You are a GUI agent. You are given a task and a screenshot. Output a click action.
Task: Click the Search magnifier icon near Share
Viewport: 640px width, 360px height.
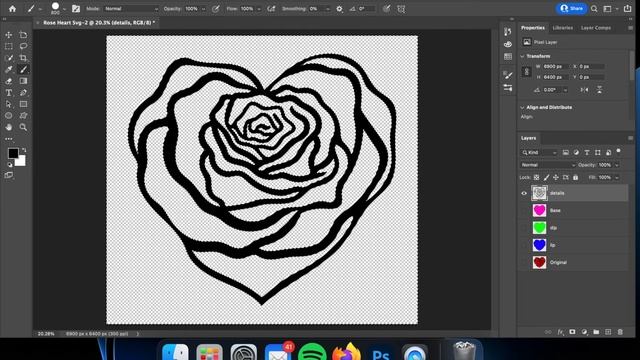[x=594, y=9]
